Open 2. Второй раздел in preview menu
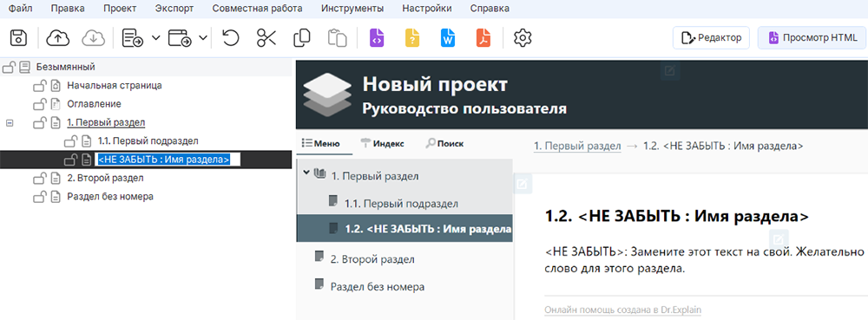Screen dimensions: 868x320 [372, 258]
